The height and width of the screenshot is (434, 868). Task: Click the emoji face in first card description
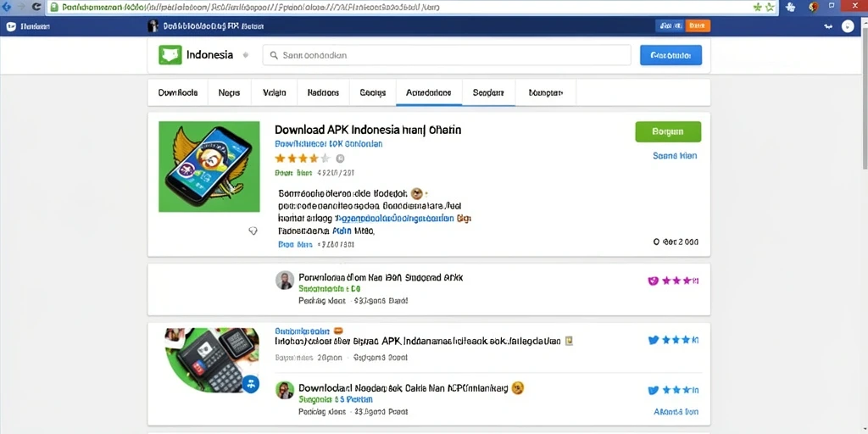tap(417, 193)
